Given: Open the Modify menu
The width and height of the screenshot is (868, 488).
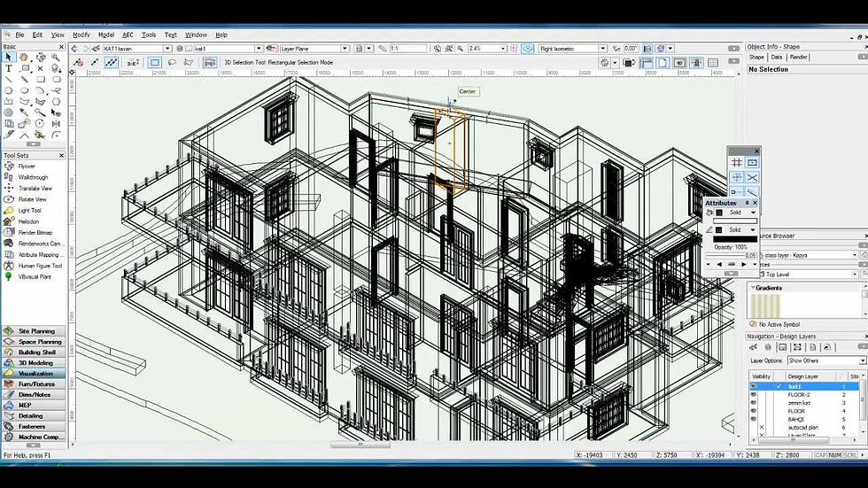Looking at the screenshot, I should pos(81,35).
